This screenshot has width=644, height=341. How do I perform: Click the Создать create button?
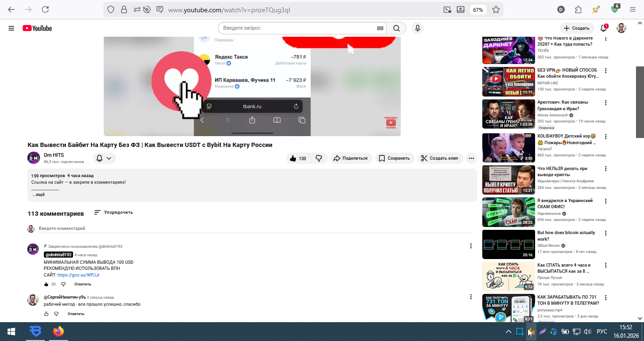577,28
